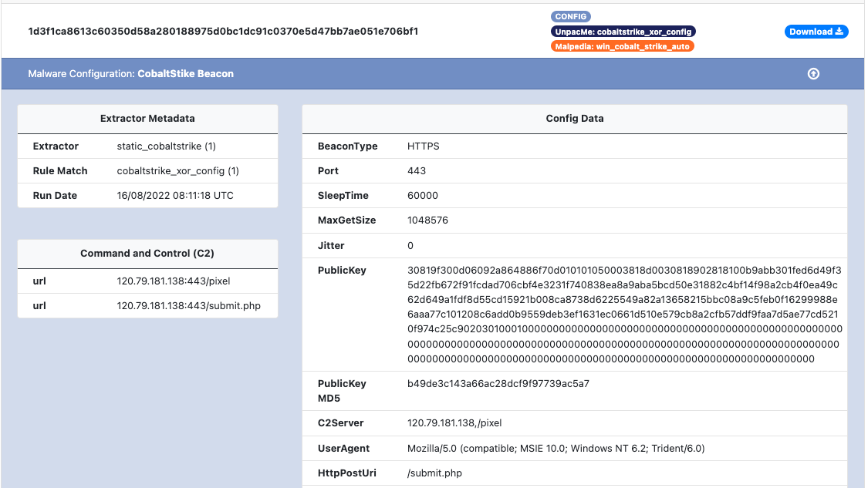Click the SleepTime row label
The height and width of the screenshot is (488, 868).
343,195
